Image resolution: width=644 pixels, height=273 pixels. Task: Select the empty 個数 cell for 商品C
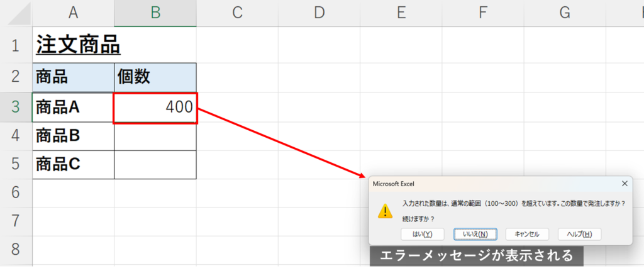(155, 165)
